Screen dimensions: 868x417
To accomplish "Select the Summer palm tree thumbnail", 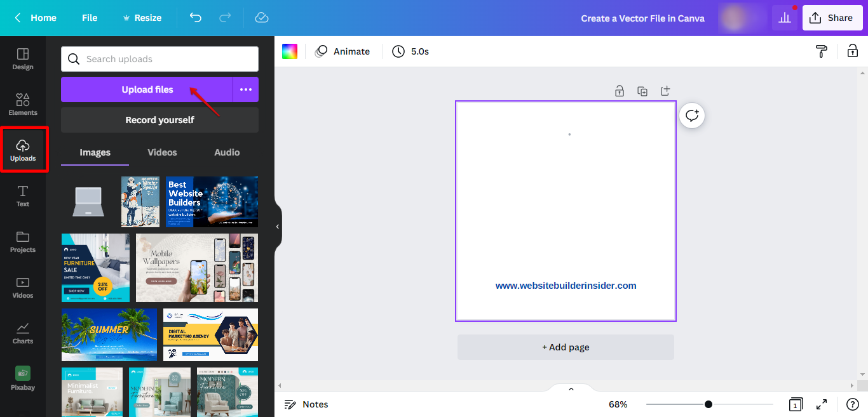I will 109,335.
